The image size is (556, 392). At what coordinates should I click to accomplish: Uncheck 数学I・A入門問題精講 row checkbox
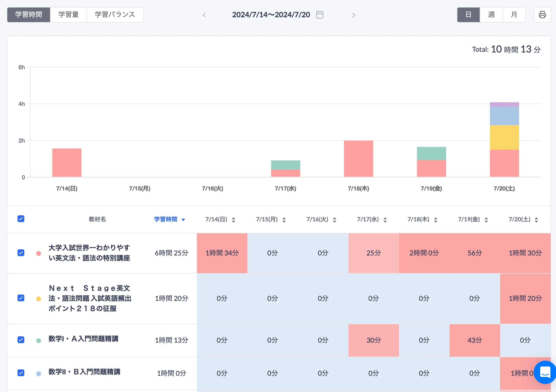pyautogui.click(x=21, y=340)
